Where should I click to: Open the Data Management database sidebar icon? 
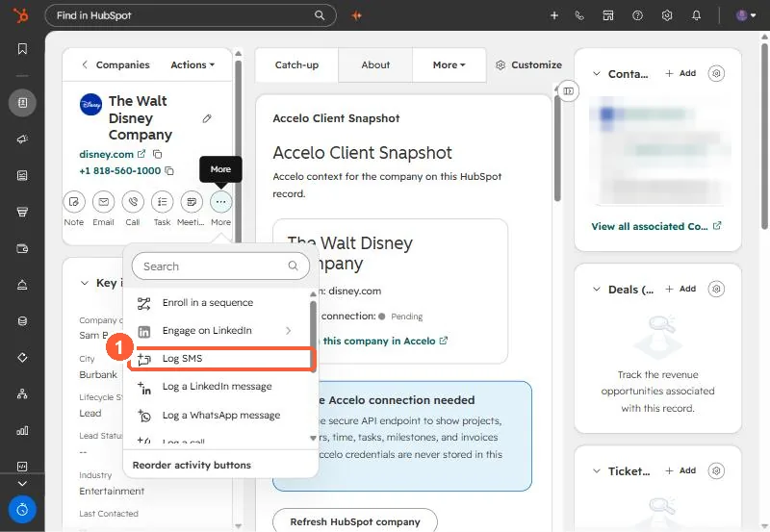click(22, 321)
